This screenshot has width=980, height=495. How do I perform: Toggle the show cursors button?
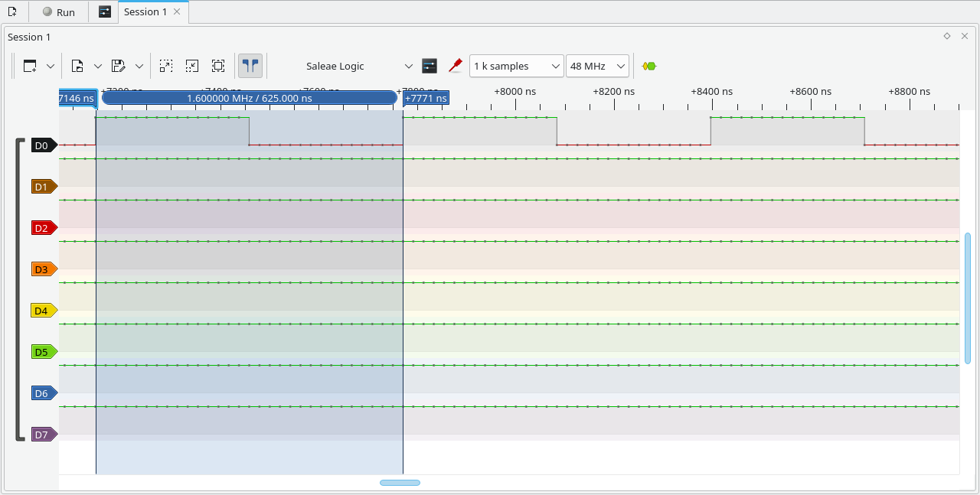point(250,66)
